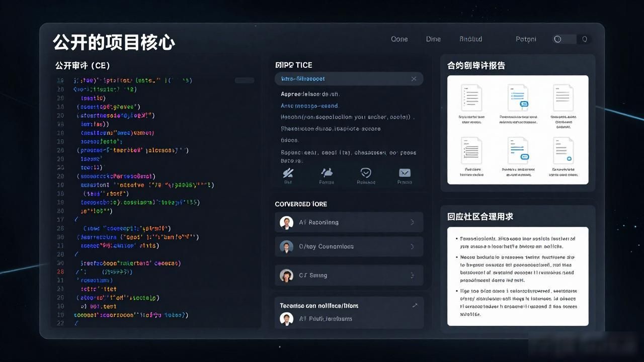Select the Potpni top navigation item
The height and width of the screenshot is (362, 644).
[526, 39]
